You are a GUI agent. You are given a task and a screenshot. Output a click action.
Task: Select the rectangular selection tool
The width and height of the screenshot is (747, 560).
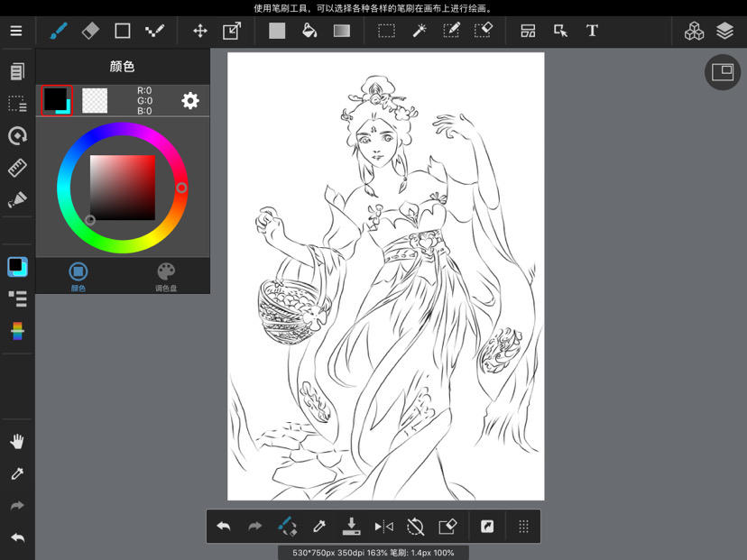click(x=386, y=31)
